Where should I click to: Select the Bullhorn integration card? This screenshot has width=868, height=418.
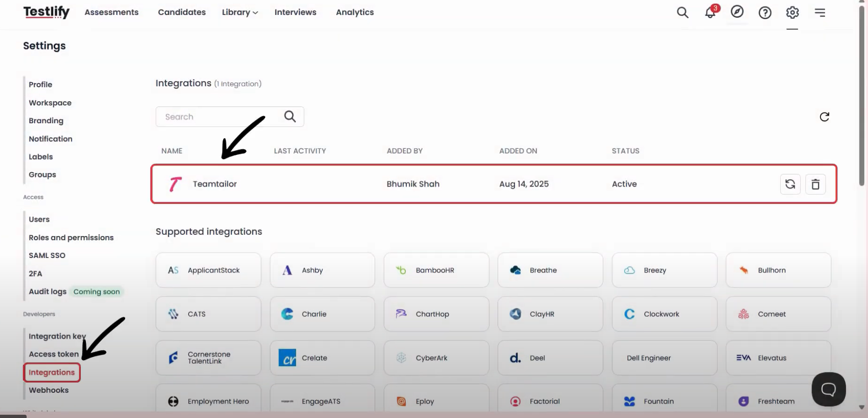pos(778,270)
